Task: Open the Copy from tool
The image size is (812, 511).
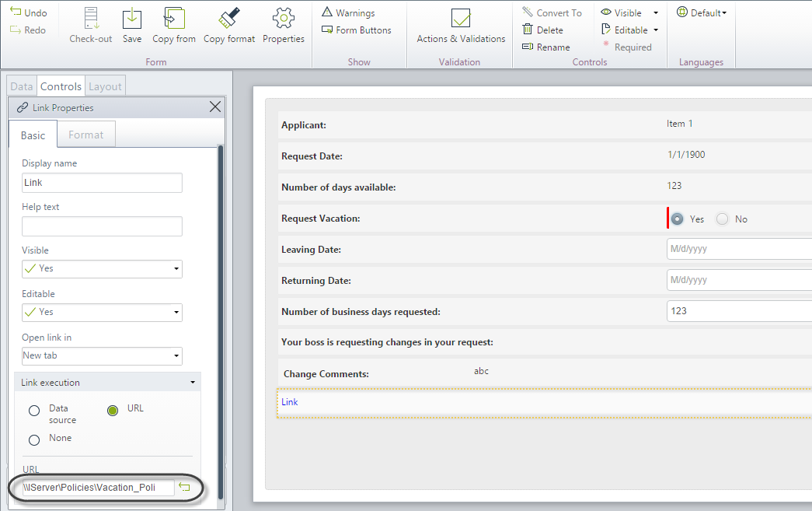Action: [x=174, y=18]
